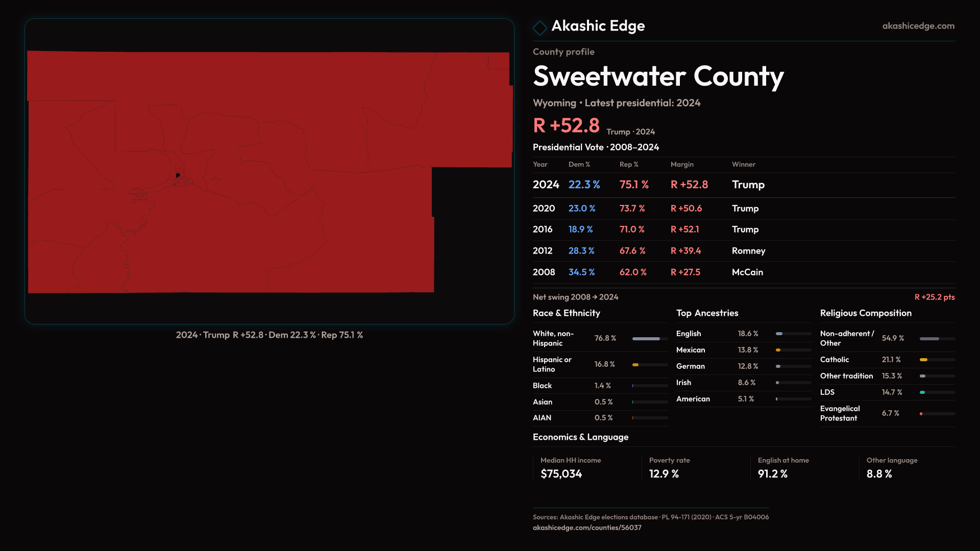Click the Akashic Edge diamond logo icon

point(540,27)
